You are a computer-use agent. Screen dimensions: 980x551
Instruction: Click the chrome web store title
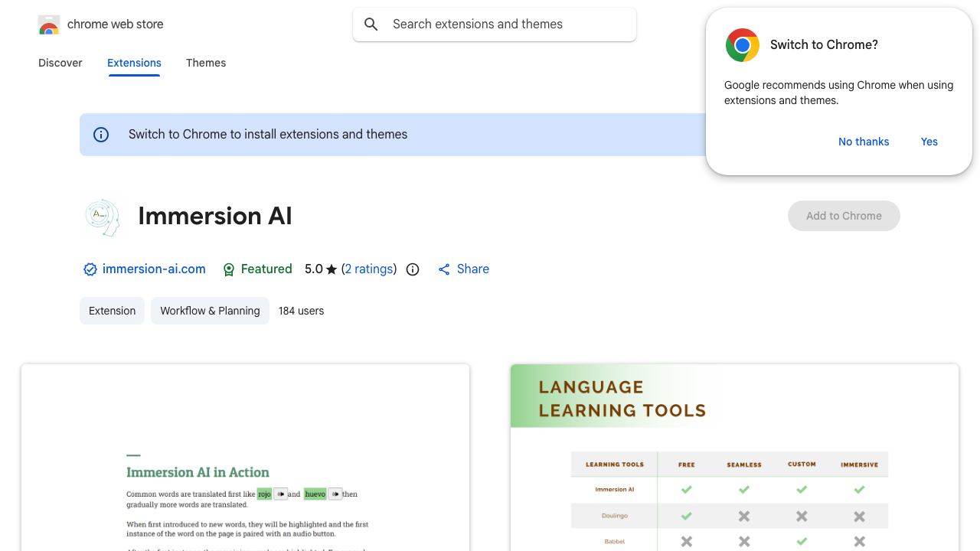point(116,24)
